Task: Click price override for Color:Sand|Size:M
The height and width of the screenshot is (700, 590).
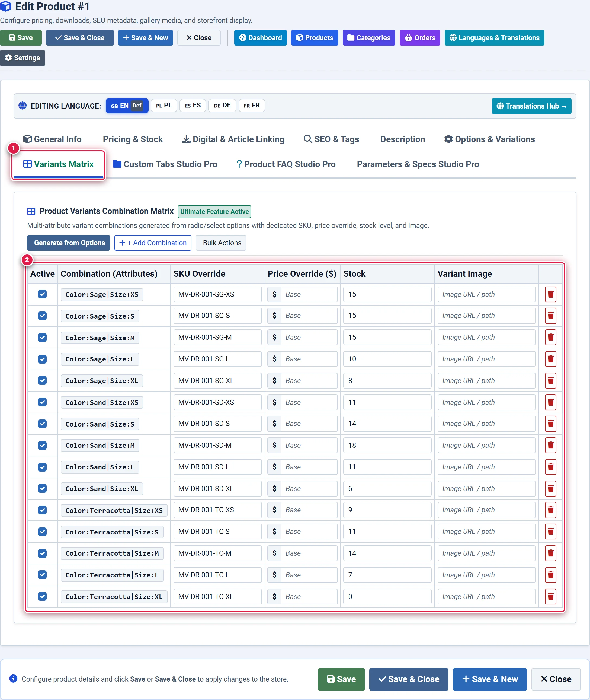Action: [309, 445]
